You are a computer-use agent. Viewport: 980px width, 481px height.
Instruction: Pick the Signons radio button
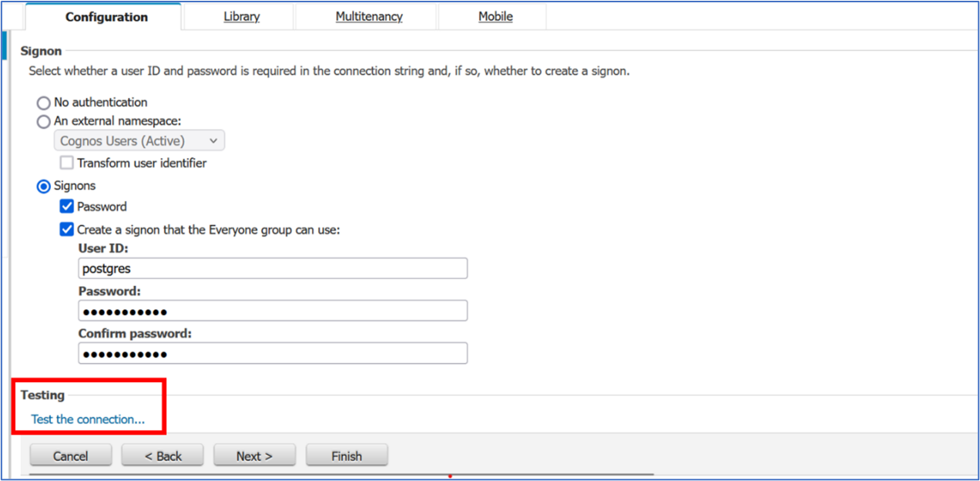pyautogui.click(x=44, y=187)
